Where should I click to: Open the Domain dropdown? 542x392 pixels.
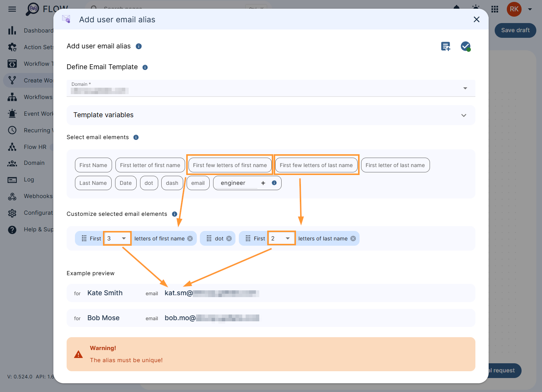[x=271, y=88]
